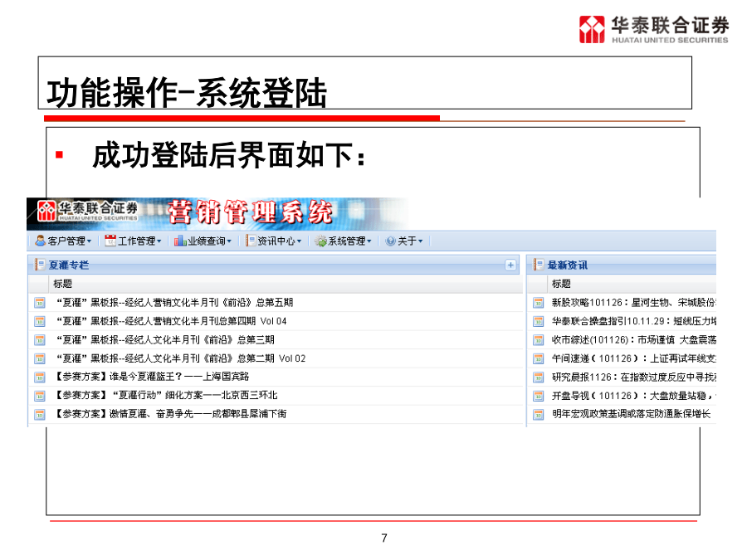Click the document icon for 总第三期 row
This screenshot has width=747, height=560.
(40, 340)
